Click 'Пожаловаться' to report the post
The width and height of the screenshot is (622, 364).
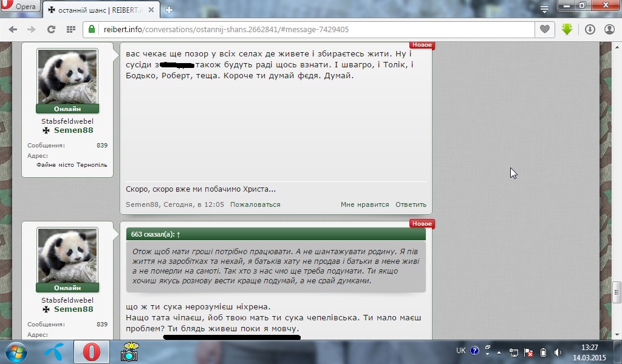[255, 204]
